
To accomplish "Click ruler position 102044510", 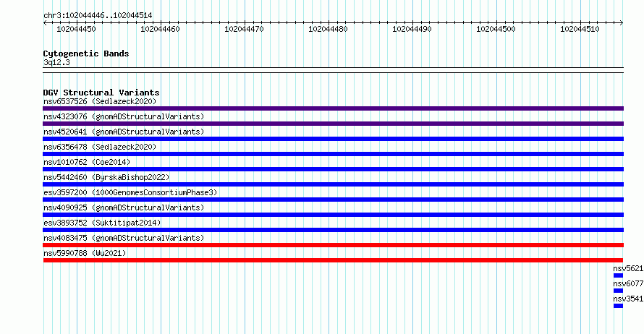I will pyautogui.click(x=580, y=29).
